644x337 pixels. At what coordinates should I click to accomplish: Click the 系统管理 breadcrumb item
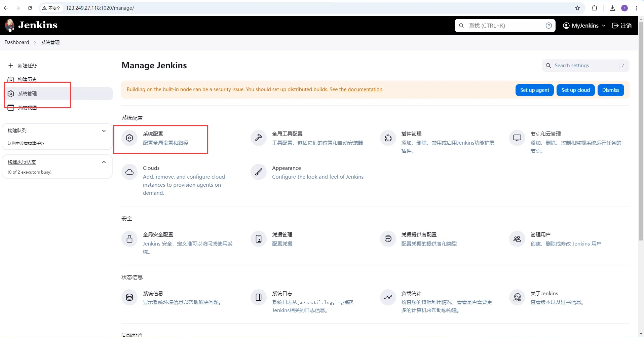pyautogui.click(x=50, y=42)
